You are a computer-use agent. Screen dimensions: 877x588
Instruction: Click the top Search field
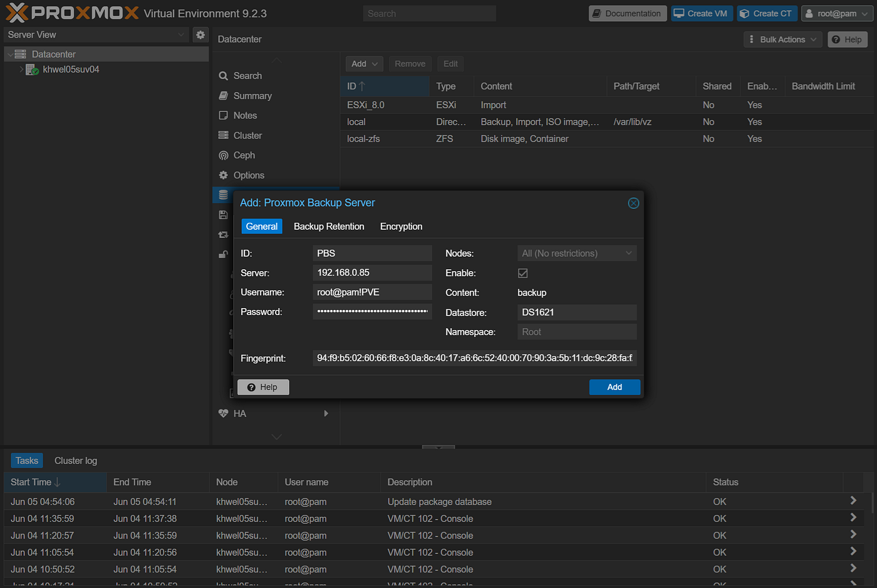[x=429, y=14]
